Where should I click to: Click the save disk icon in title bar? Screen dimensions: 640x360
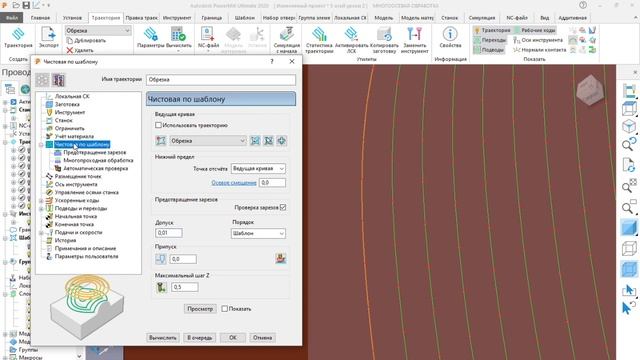pos(26,5)
